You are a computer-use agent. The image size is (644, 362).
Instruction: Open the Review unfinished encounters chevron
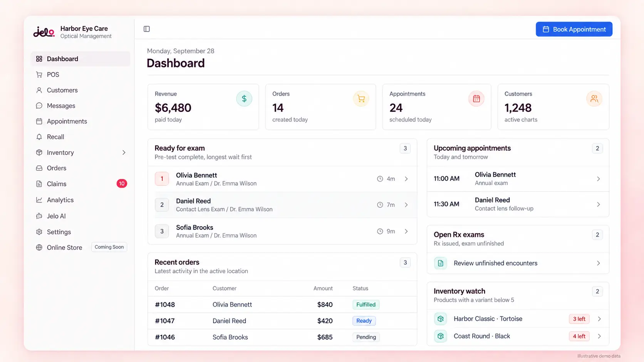pos(599,263)
